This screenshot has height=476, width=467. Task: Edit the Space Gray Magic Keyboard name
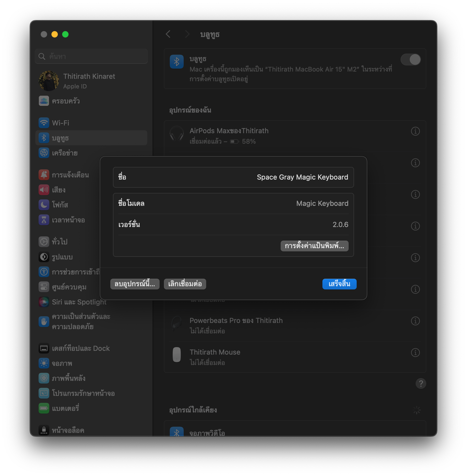point(302,177)
